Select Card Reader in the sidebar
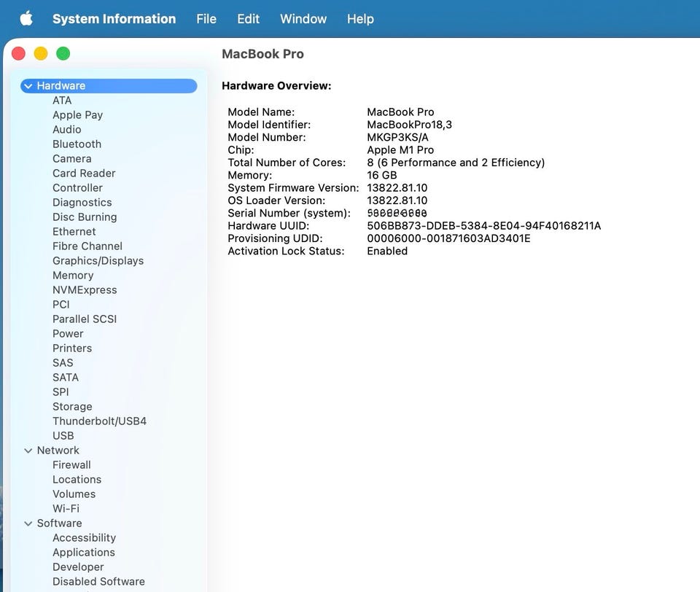The width and height of the screenshot is (700, 592). 84,174
